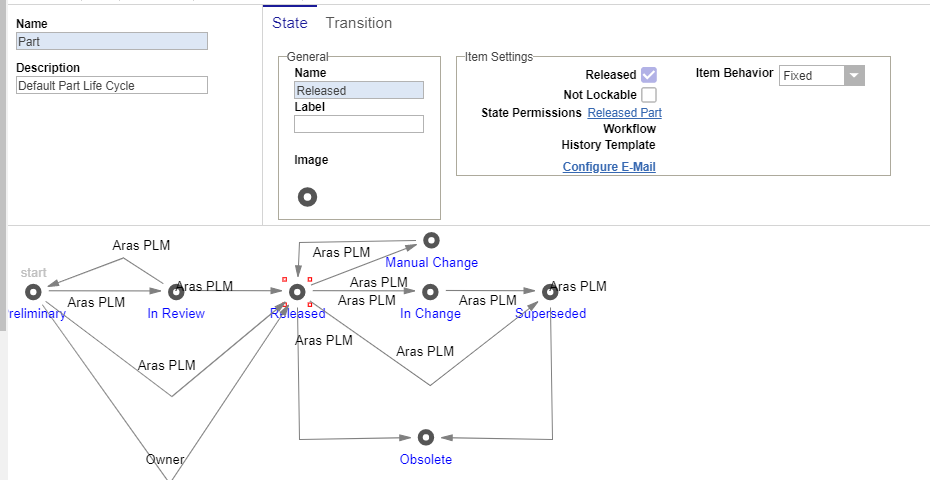Uncheck the Released checkbox
This screenshot has width=930, height=480.
[x=649, y=75]
